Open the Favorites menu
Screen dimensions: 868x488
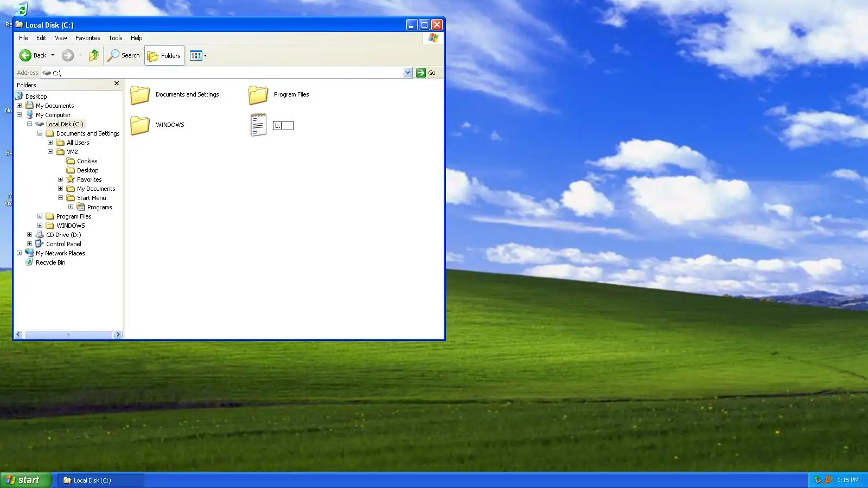[x=88, y=38]
